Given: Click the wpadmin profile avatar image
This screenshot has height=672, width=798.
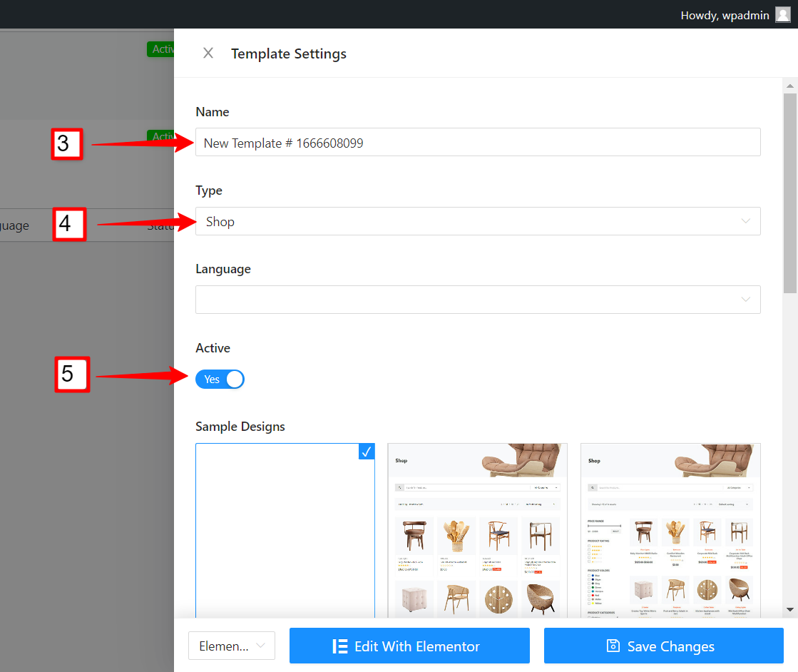Looking at the screenshot, I should tap(783, 14).
